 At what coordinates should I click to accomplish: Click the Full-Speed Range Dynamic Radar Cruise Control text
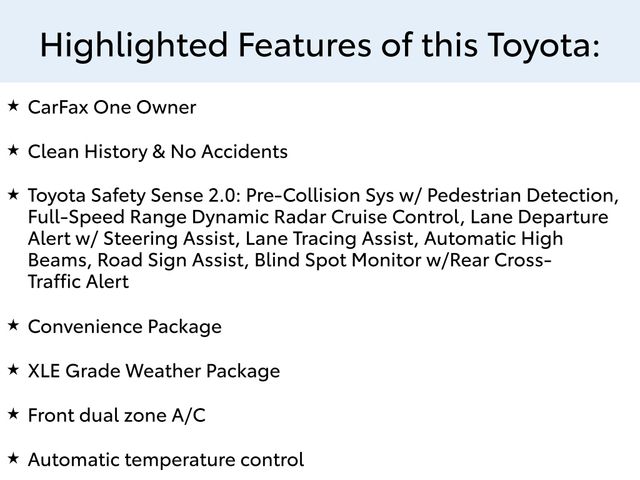(244, 217)
